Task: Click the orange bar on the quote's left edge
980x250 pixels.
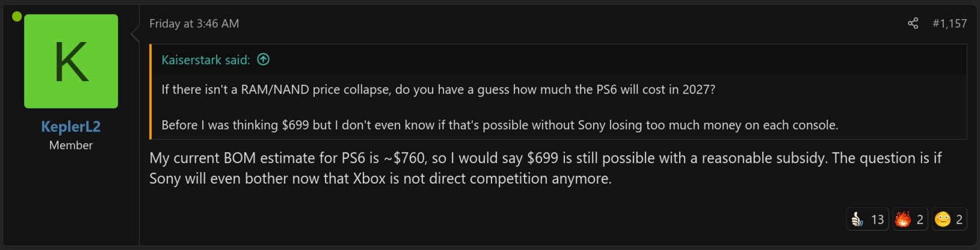Action: (x=151, y=92)
